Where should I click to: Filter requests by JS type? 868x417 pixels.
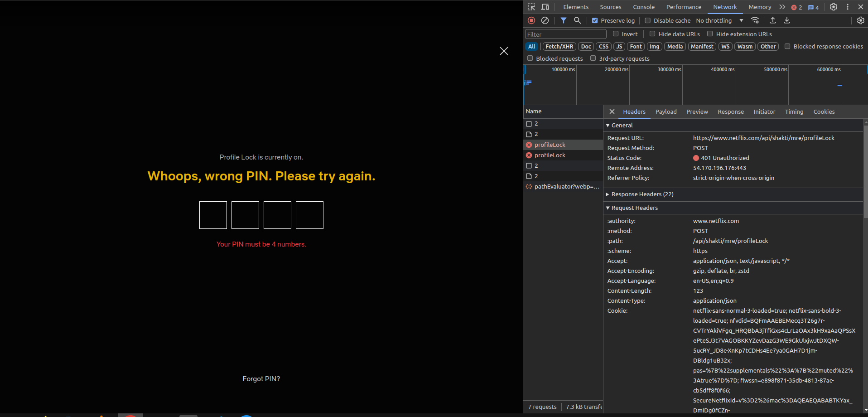(619, 46)
